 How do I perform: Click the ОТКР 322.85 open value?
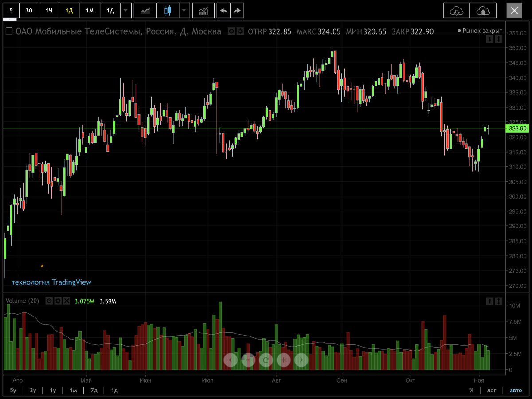pyautogui.click(x=270, y=31)
